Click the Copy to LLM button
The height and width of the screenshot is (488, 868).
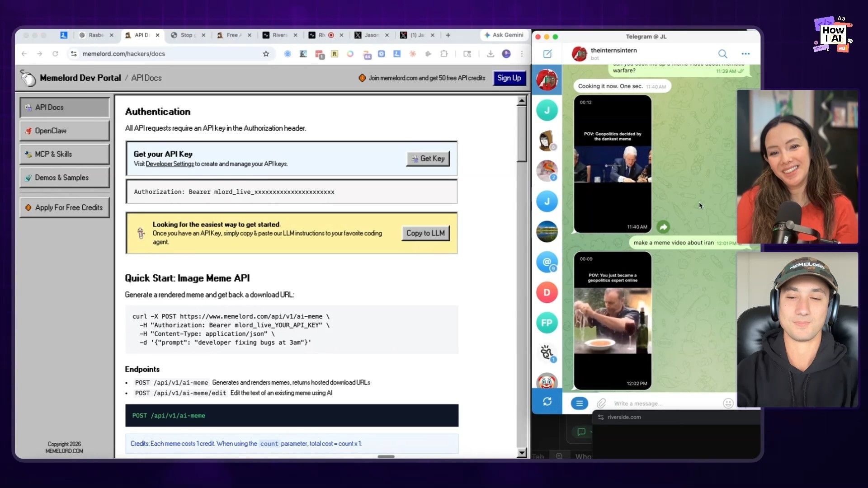tap(425, 233)
